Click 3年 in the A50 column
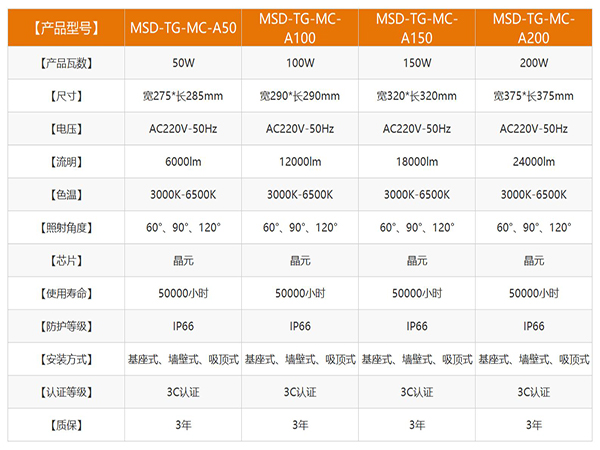This screenshot has height=450, width=600. point(183,425)
